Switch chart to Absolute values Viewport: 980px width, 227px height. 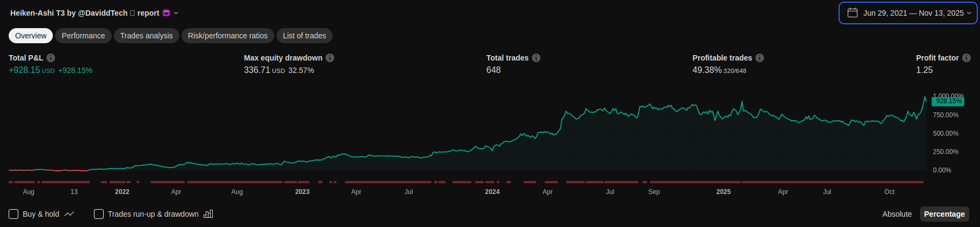[x=897, y=214]
